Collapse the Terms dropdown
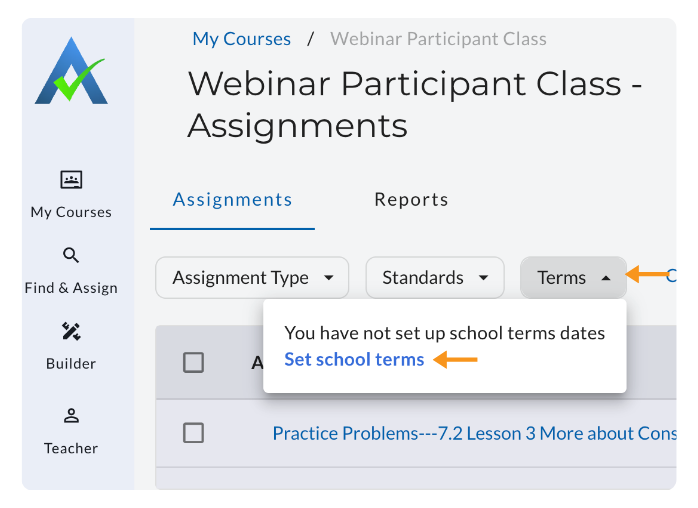 coord(573,278)
